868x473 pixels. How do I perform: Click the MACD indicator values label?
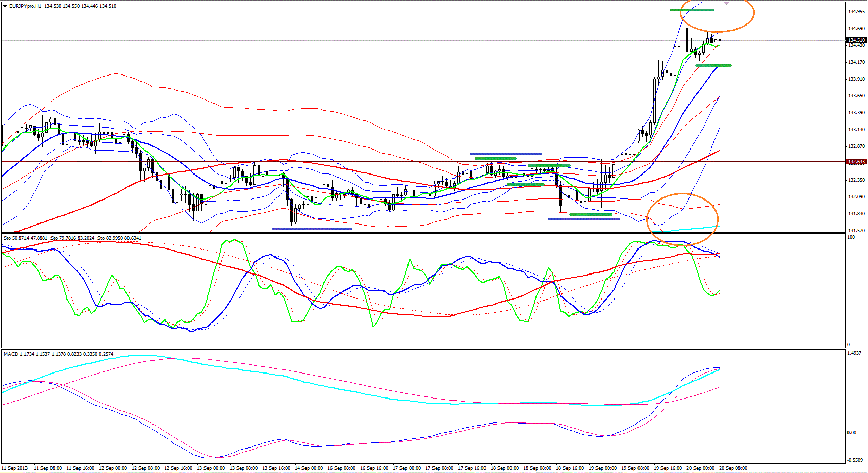[x=59, y=354]
